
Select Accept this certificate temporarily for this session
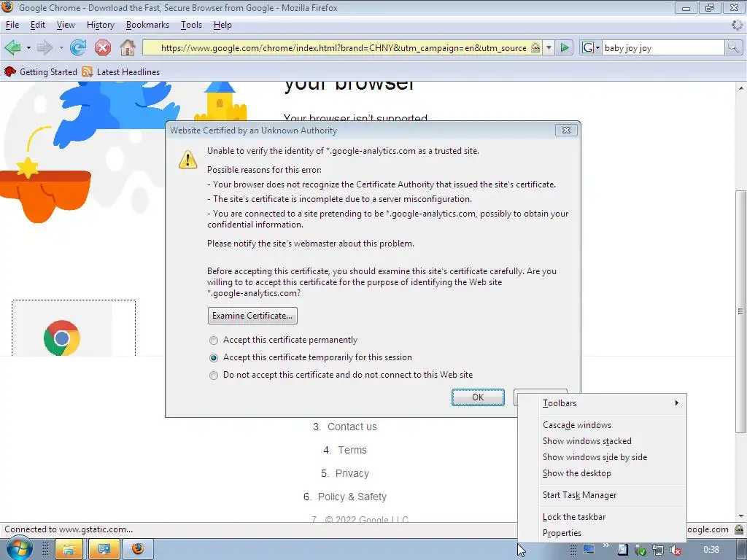tap(311, 357)
